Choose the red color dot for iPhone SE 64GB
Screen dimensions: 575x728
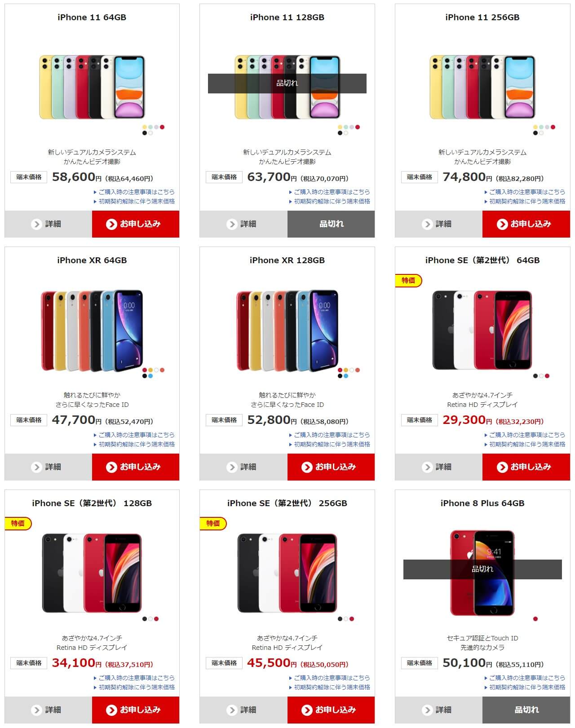point(547,376)
